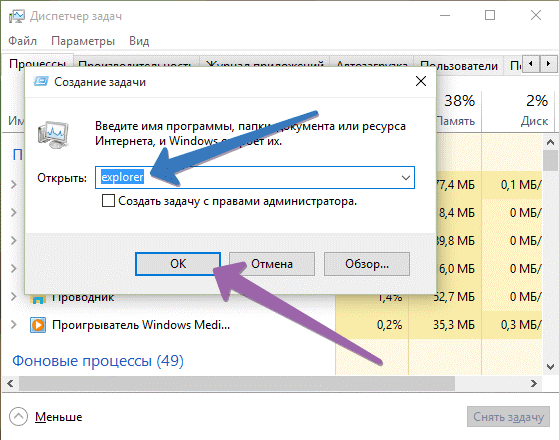Viewport: 559px width, 440px height.
Task: Click the Отмена button
Action: coord(272,264)
